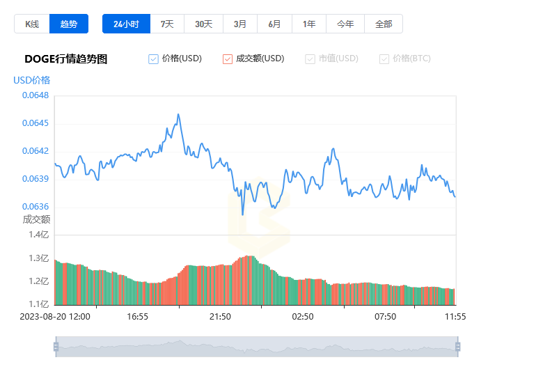This screenshot has height=392, width=543.
Task: Select the 趋势 trend view tab
Action: click(69, 24)
